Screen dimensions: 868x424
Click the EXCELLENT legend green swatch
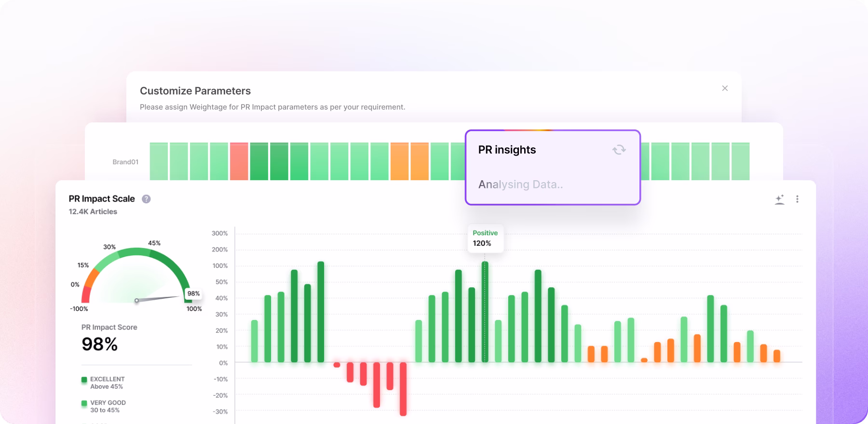(84, 380)
